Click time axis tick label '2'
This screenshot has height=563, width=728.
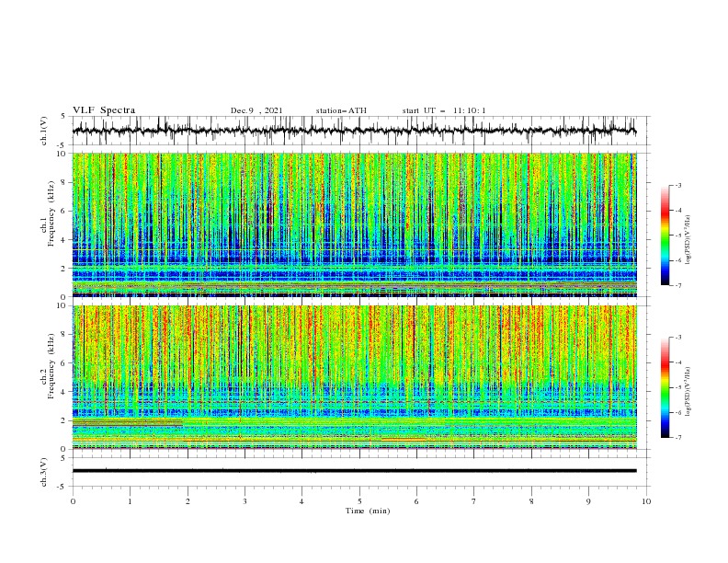click(x=188, y=501)
